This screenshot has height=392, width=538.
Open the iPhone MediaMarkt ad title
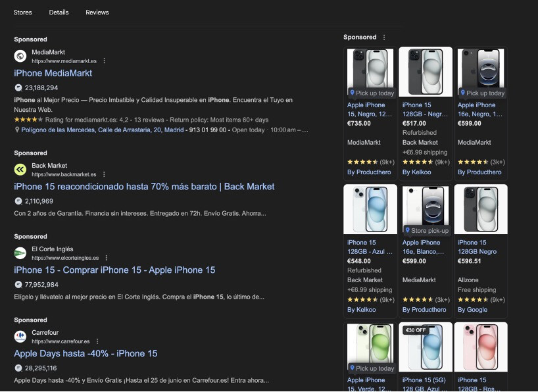click(x=53, y=73)
